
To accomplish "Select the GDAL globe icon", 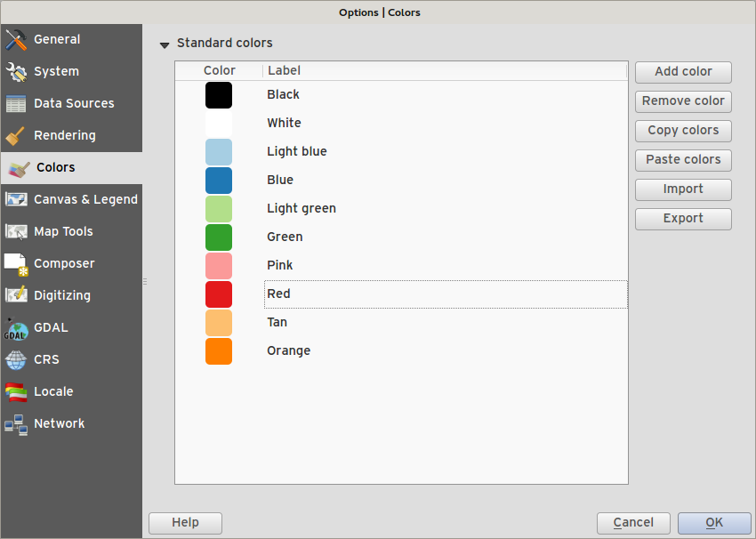I will pyautogui.click(x=16, y=328).
